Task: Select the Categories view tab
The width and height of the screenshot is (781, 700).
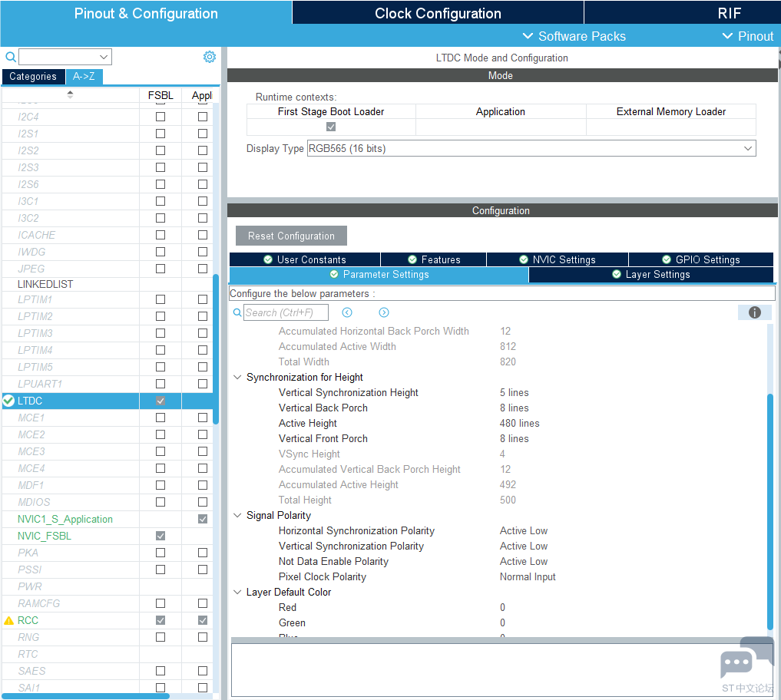Action: click(x=33, y=76)
